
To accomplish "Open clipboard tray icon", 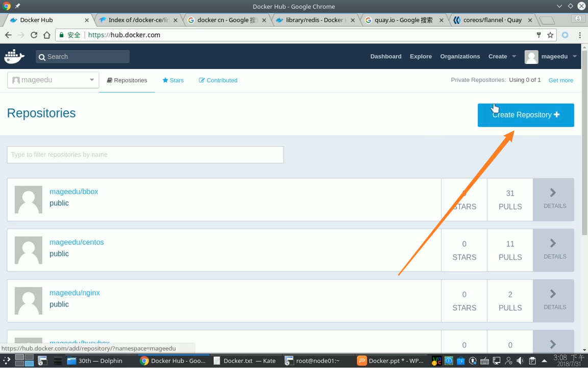I will (x=532, y=361).
